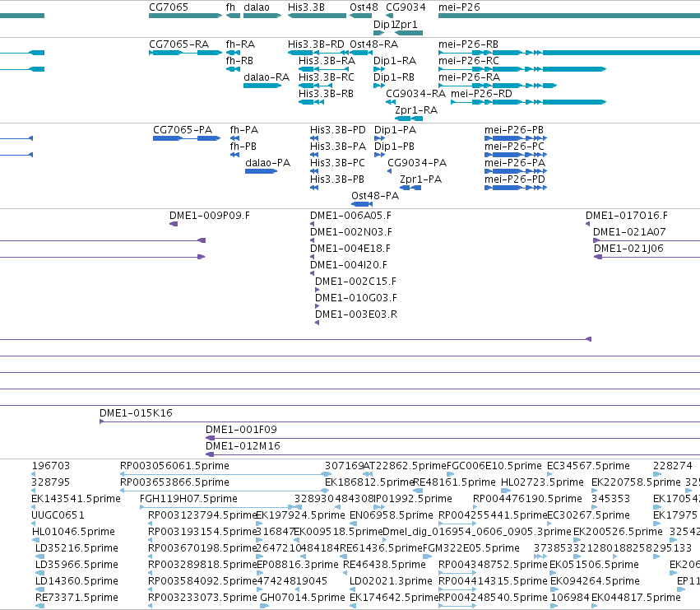Click the DME1-002N03.F clone label
This screenshot has height=610, width=700.
pyautogui.click(x=351, y=232)
